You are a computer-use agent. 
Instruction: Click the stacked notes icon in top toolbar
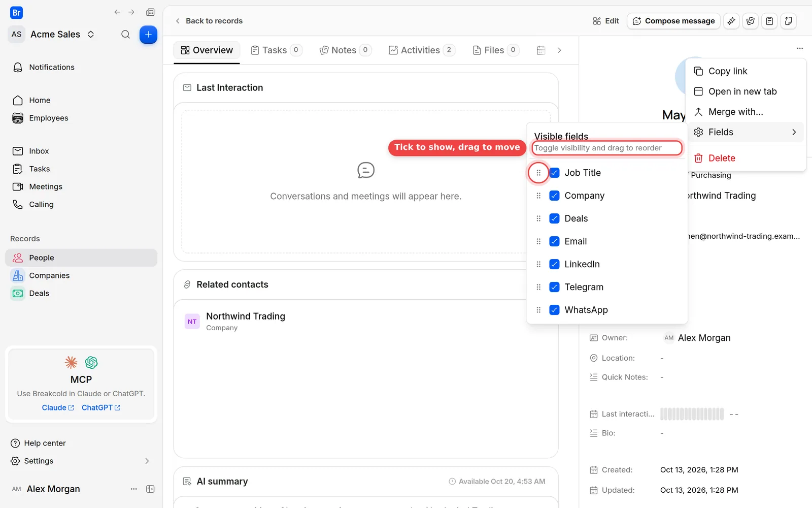coord(751,21)
